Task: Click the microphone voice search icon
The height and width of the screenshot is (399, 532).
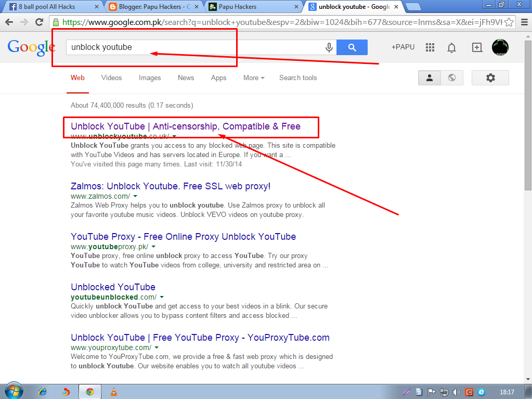Action: click(x=329, y=47)
